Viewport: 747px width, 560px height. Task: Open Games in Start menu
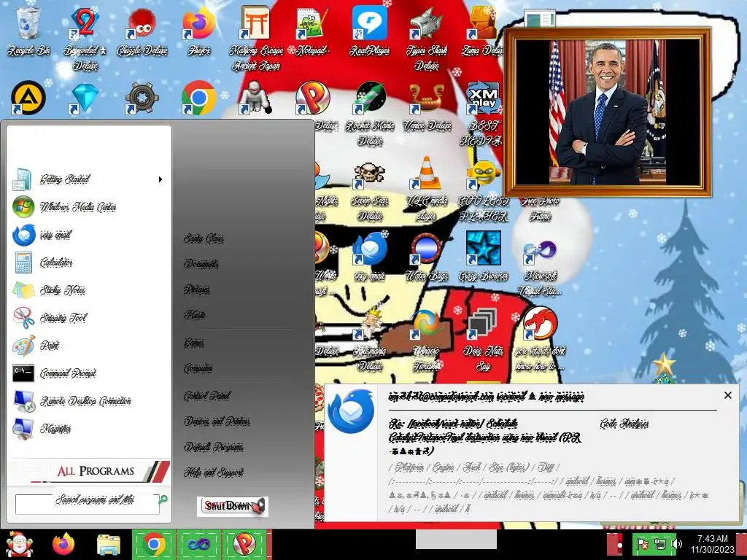pyautogui.click(x=194, y=343)
